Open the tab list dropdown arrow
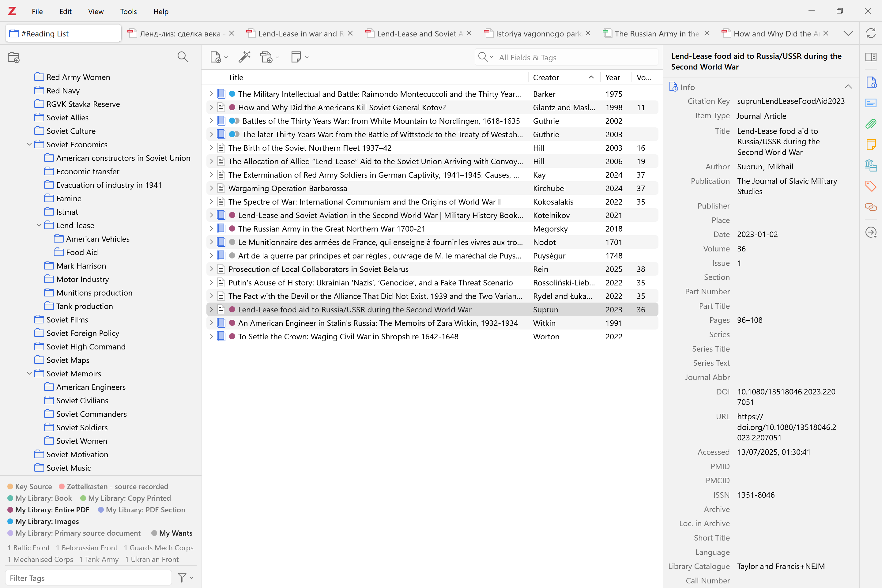 848,33
